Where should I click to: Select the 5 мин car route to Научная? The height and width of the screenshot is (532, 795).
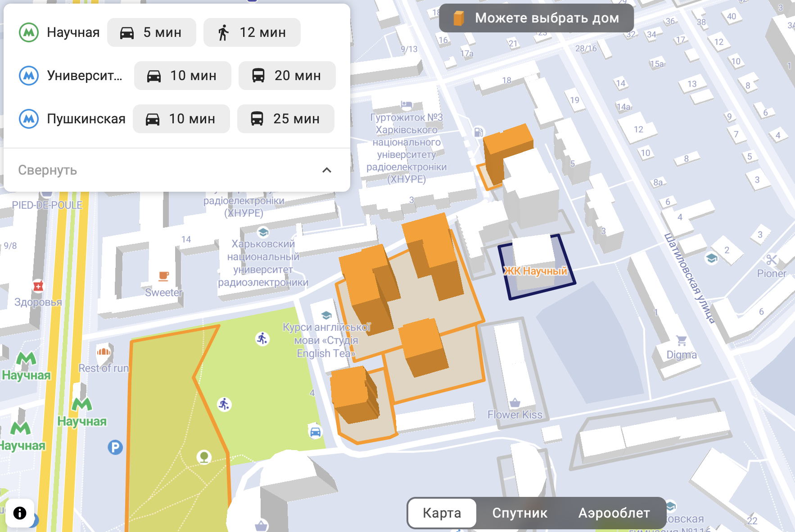coord(151,32)
